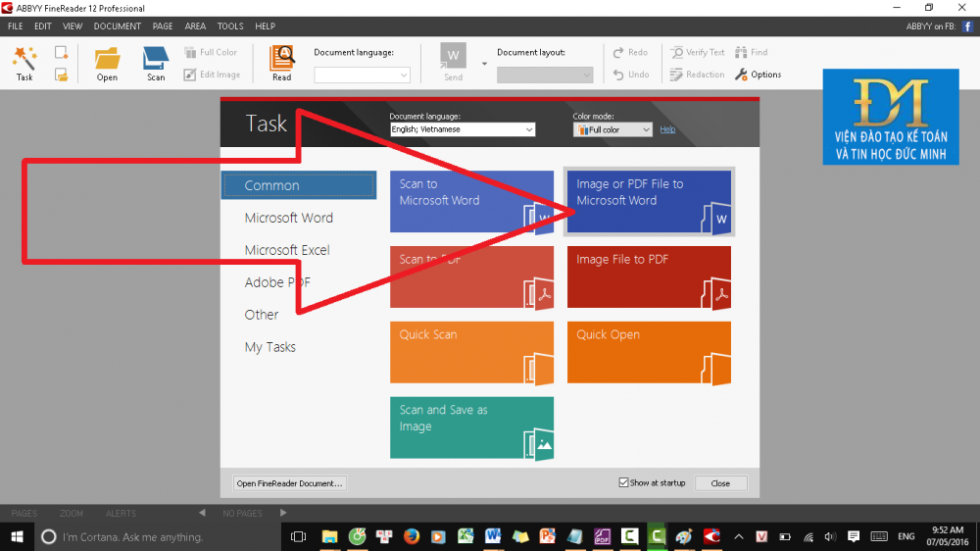This screenshot has width=980, height=551.
Task: Click the ENG language indicator
Action: tap(906, 536)
